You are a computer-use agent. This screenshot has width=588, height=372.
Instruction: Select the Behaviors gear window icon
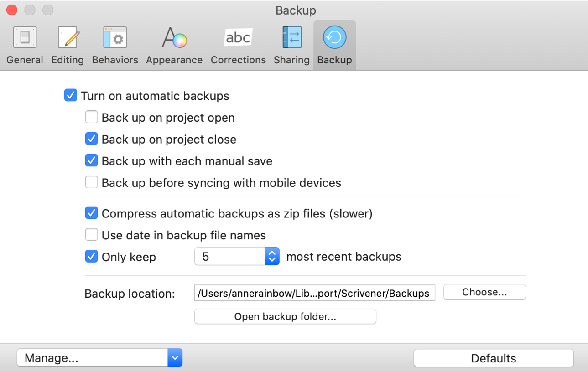(115, 37)
